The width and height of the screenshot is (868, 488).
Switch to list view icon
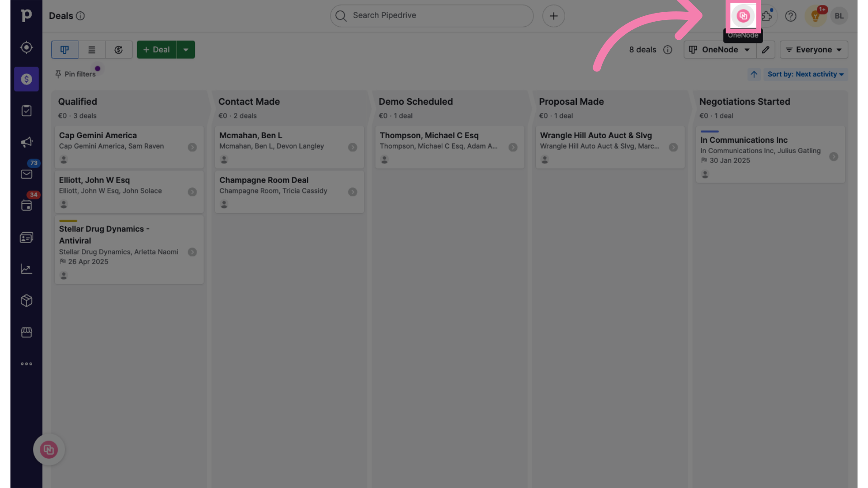(x=92, y=49)
